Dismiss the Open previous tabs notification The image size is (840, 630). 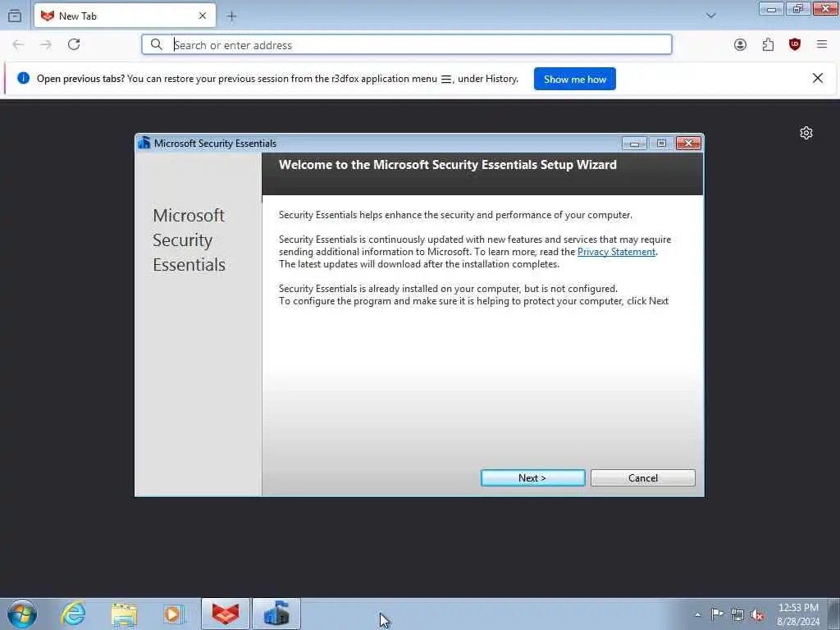[x=818, y=78]
